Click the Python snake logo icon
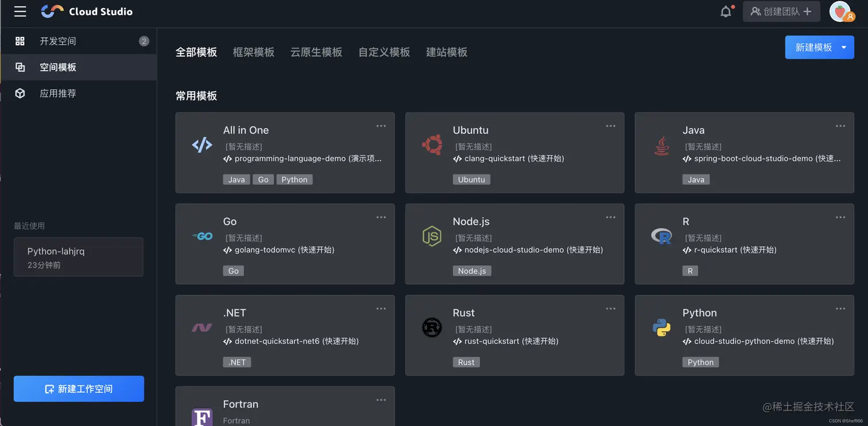 point(662,328)
